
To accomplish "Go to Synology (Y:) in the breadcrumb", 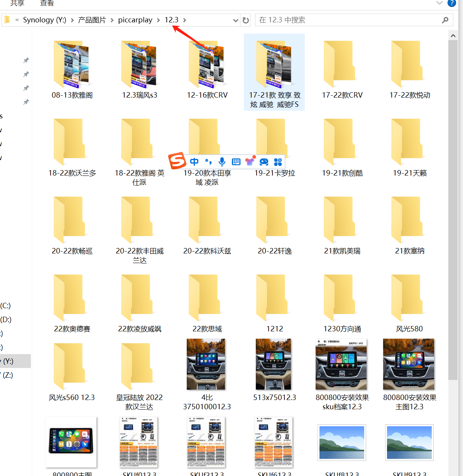I will [x=45, y=20].
